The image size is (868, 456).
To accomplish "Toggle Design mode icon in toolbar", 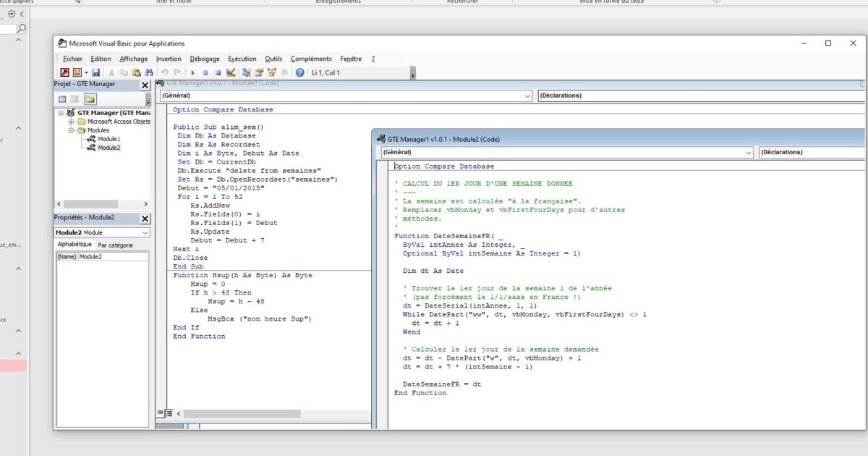I will (231, 72).
